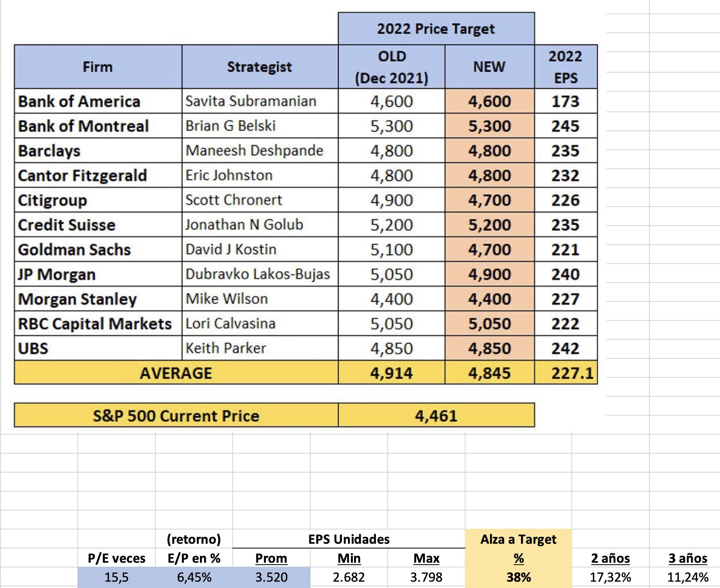Select strategist Brian G Belski
This screenshot has width=720, height=588.
click(260, 126)
